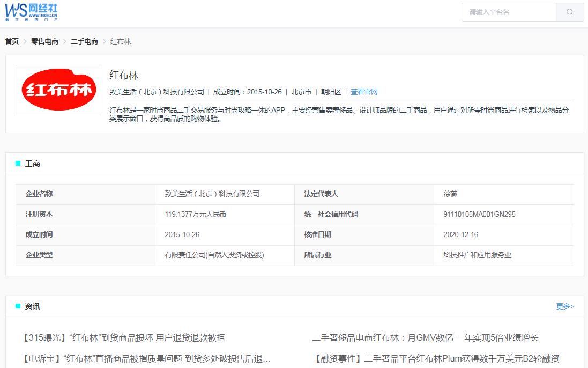Go to 首页 via breadcrumb
The image size is (588, 368).
click(11, 41)
